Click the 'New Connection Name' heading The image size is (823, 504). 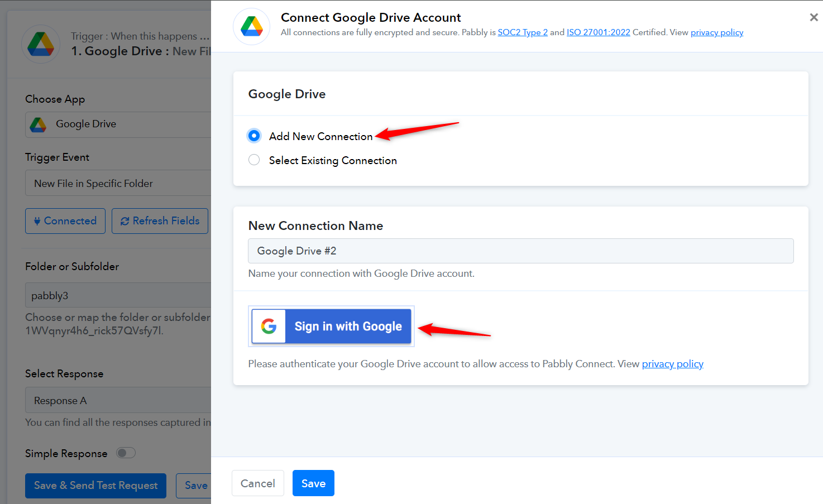(316, 225)
